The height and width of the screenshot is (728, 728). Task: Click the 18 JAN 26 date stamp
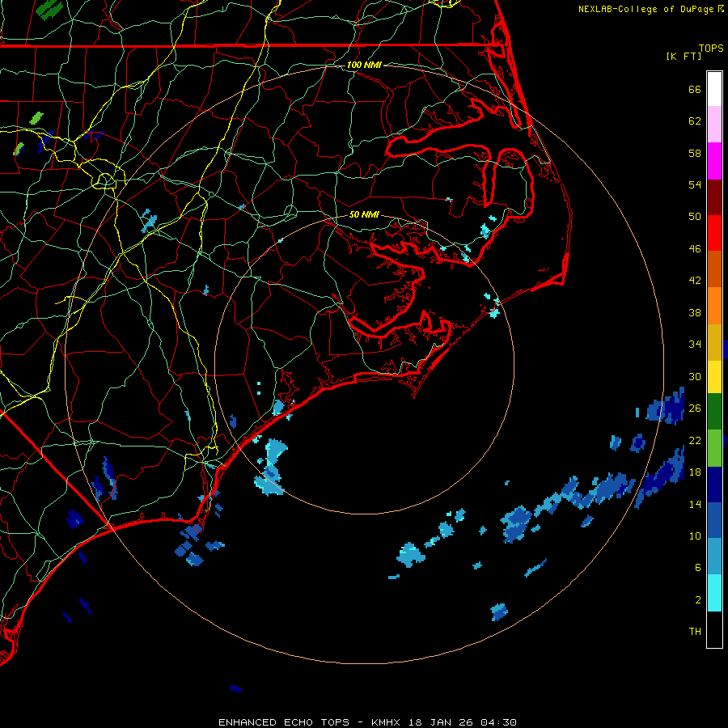440,722
